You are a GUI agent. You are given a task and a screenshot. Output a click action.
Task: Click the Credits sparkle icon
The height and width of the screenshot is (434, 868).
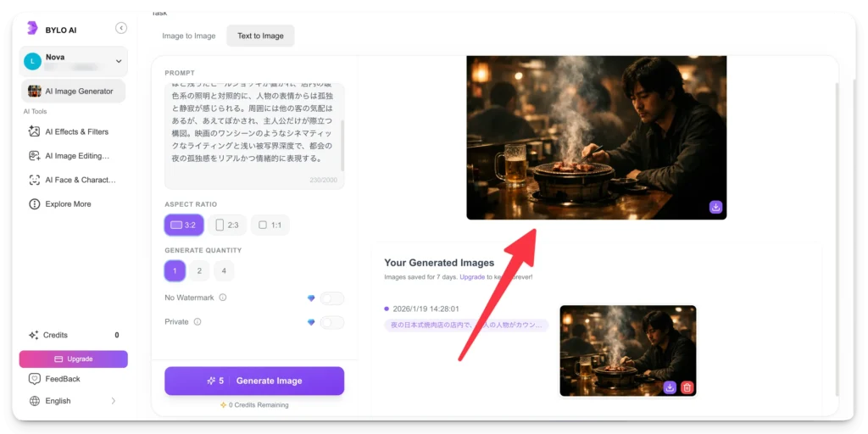[x=34, y=335]
